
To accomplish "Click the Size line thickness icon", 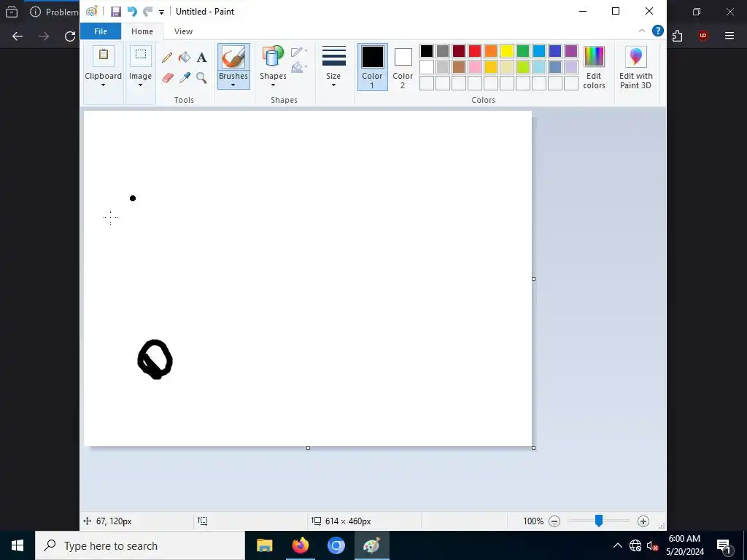I will click(333, 56).
